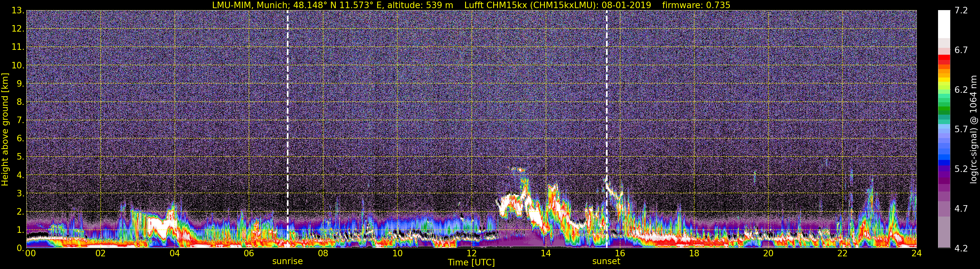The width and height of the screenshot is (980, 269).
Task: Click the height axis tick '5.'
Action: [x=20, y=157]
